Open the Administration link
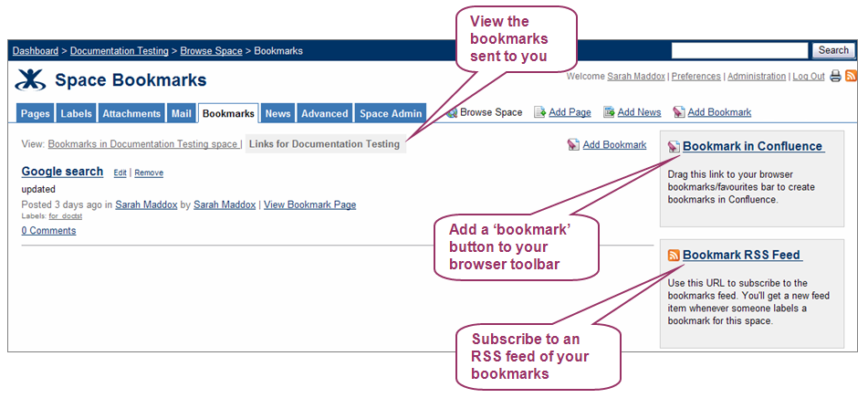 coord(757,77)
